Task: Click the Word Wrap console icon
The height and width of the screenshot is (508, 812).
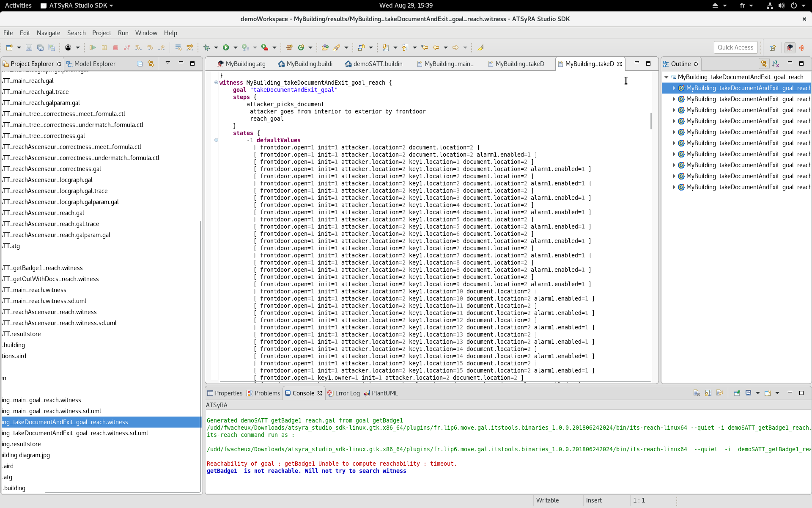Action: (x=719, y=393)
